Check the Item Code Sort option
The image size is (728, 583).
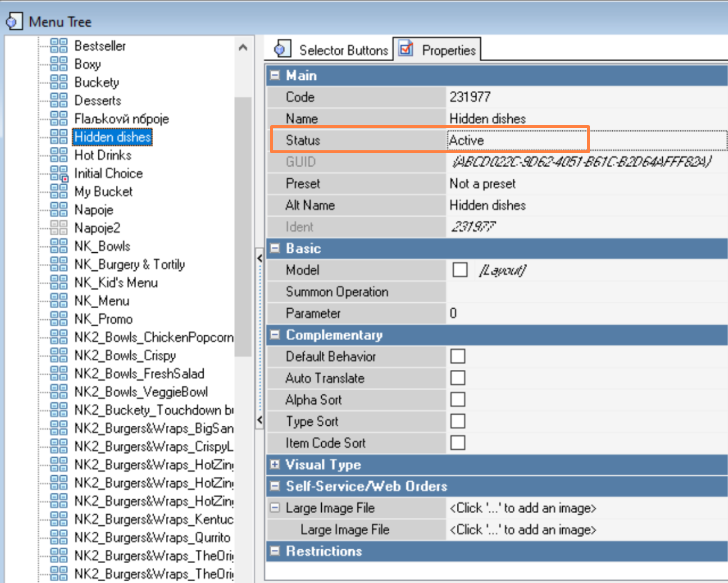458,443
